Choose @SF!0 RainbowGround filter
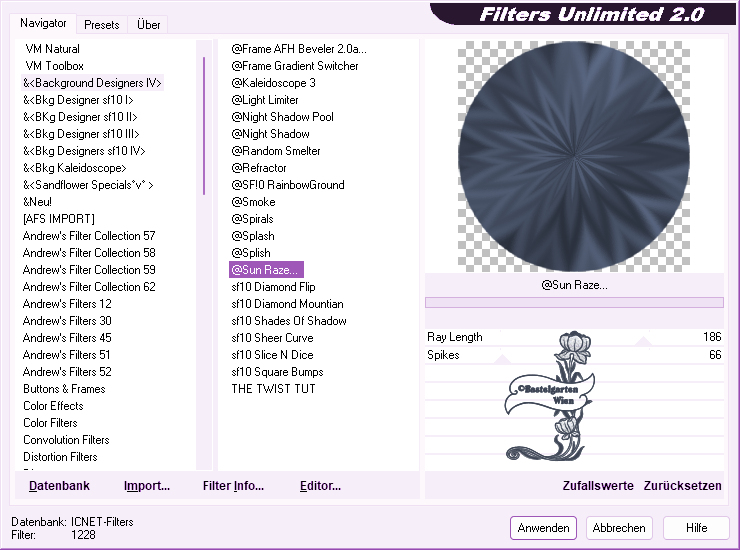 coord(288,185)
